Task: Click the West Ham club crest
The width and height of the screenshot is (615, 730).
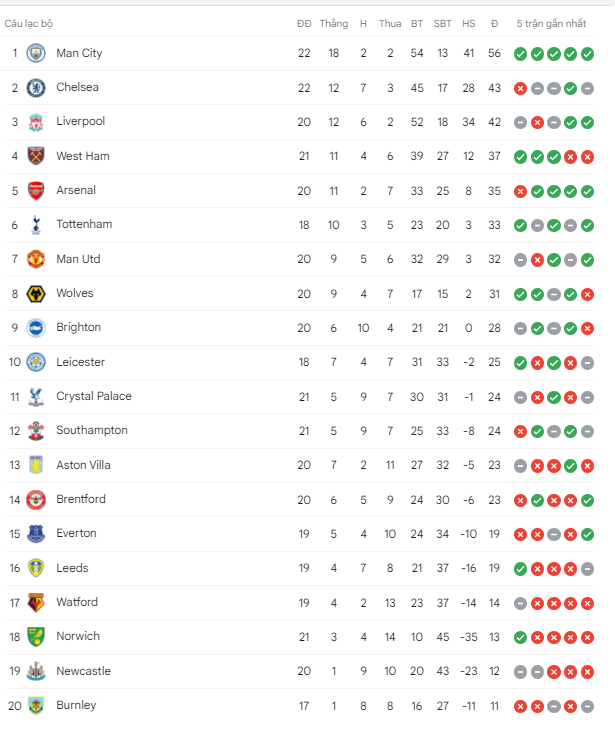Action: (36, 156)
